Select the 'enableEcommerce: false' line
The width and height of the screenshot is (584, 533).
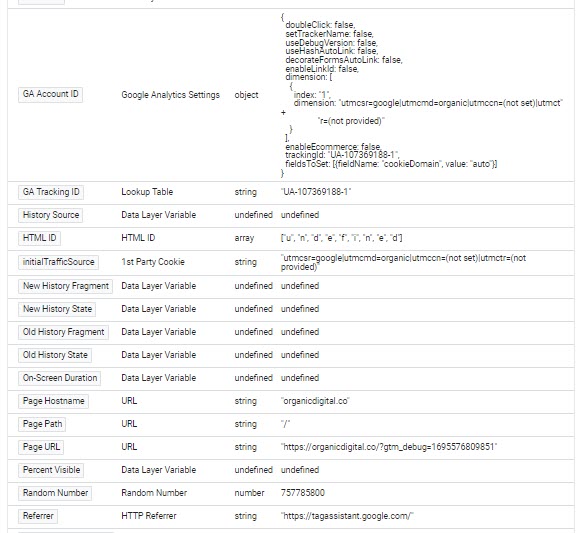point(333,146)
